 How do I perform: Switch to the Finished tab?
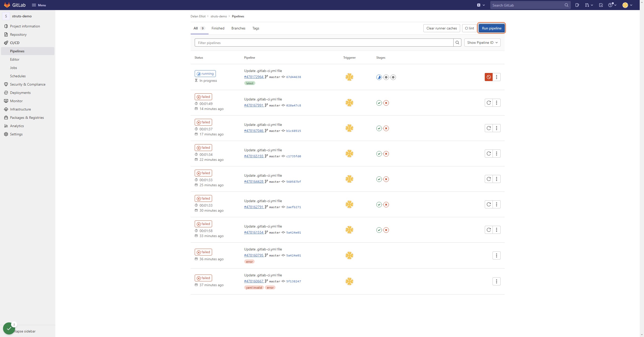[x=218, y=28]
